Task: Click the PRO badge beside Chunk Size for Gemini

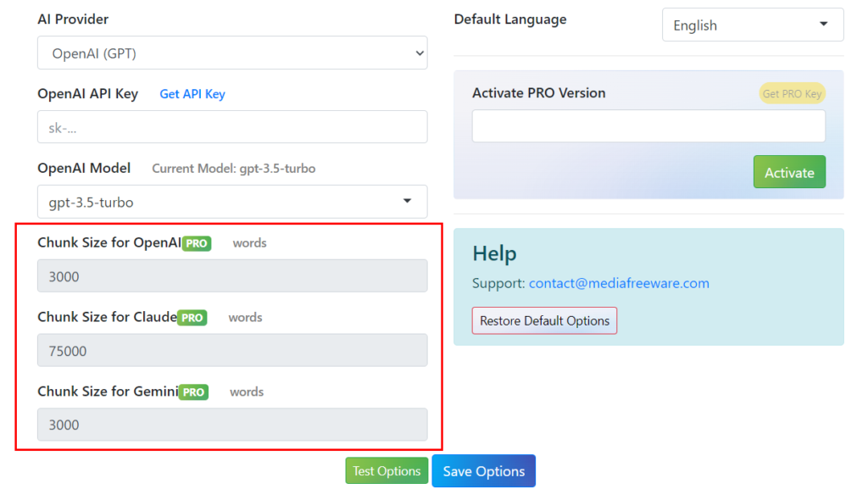Action: [194, 392]
